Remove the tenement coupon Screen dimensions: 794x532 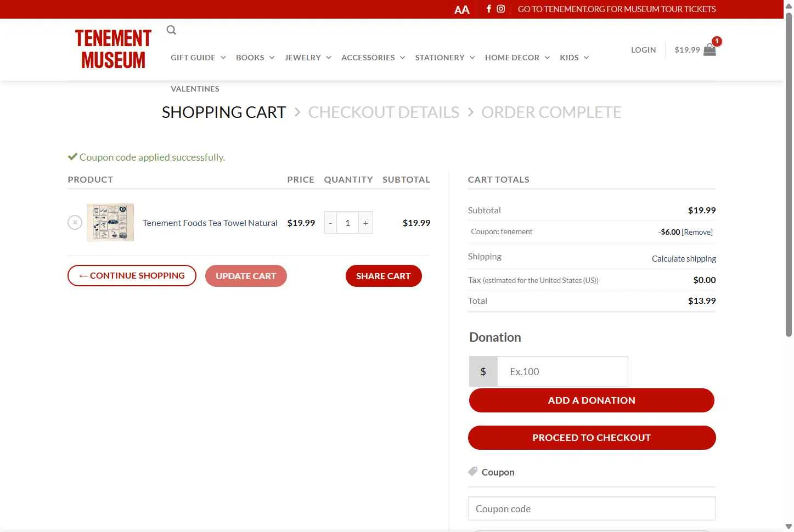point(697,232)
